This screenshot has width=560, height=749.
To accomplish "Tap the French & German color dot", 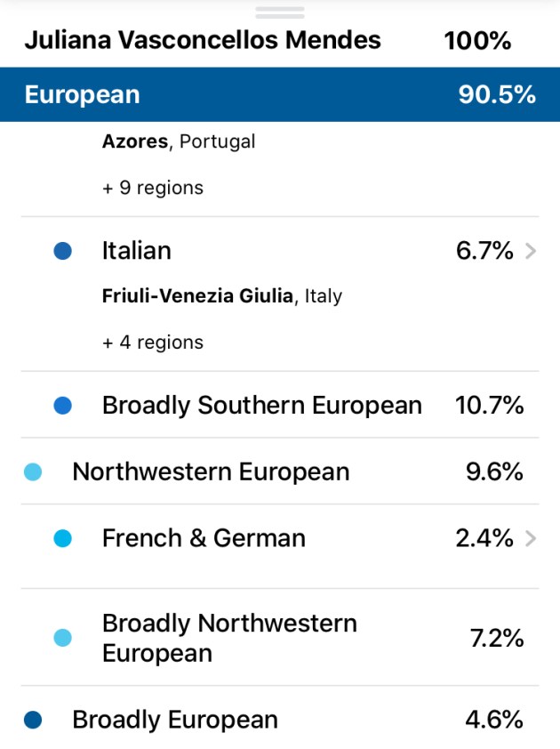I will click(62, 538).
